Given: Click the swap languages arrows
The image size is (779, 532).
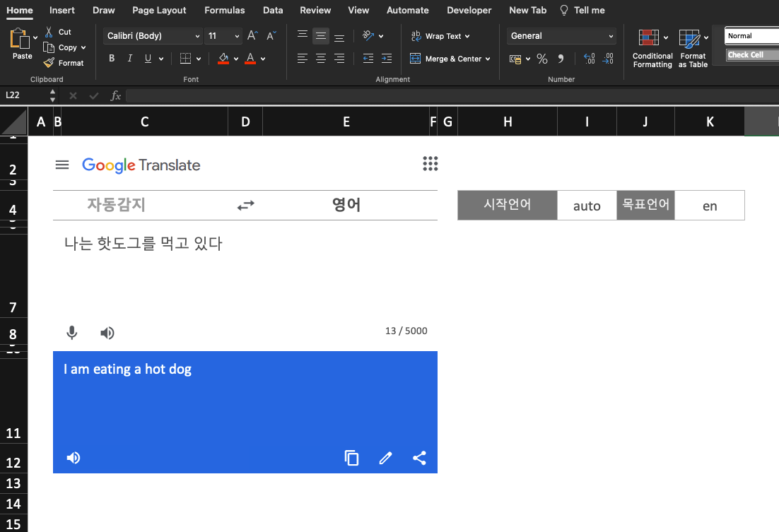Looking at the screenshot, I should pos(245,205).
